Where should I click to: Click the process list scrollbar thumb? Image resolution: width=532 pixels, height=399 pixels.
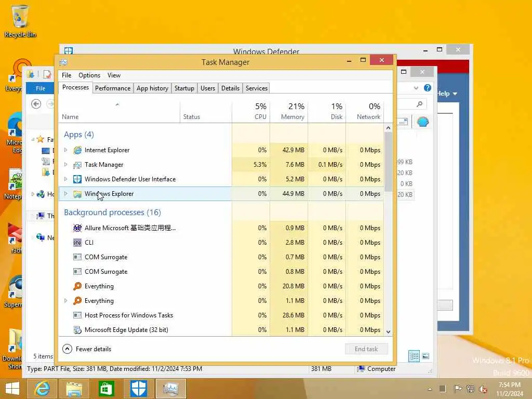coord(389,162)
